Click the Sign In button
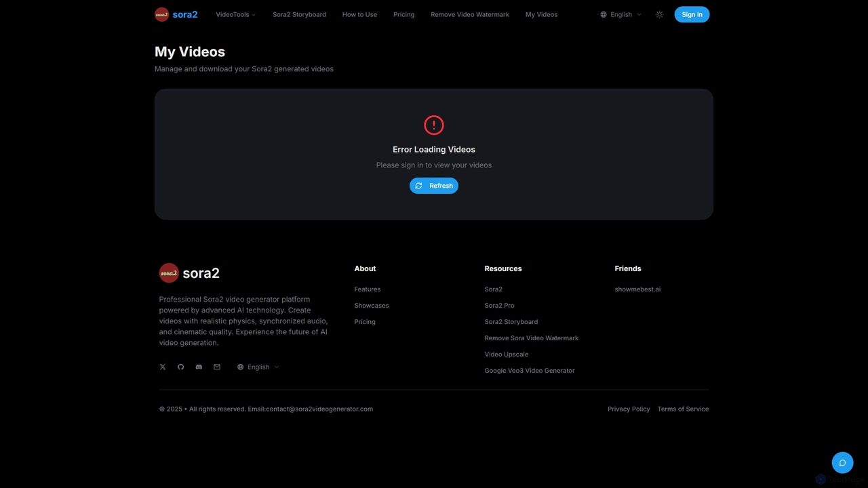Screen dimensions: 868x488 click(x=692, y=14)
